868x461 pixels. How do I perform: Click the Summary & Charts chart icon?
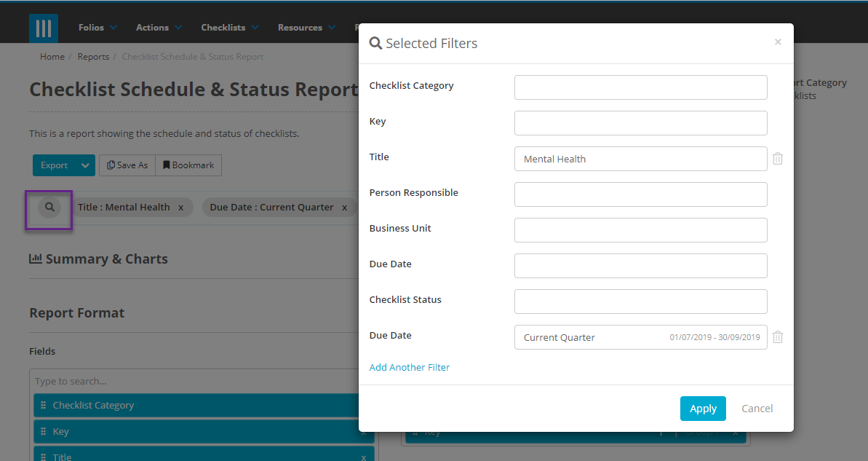point(36,258)
